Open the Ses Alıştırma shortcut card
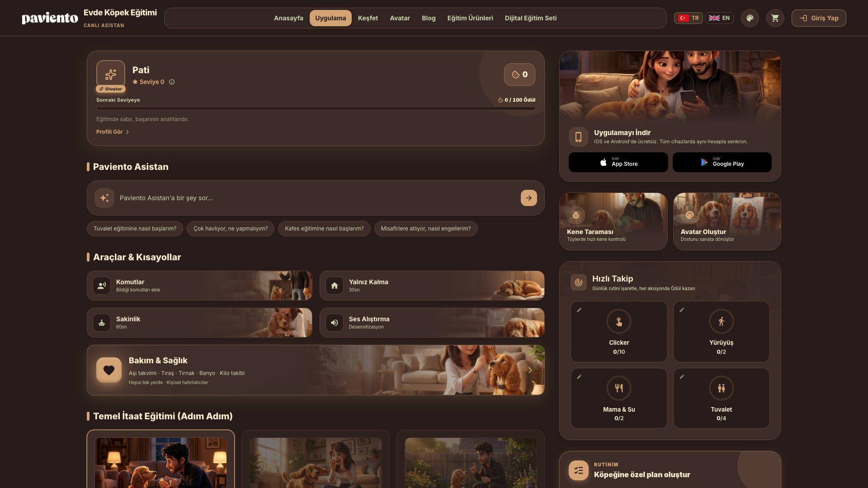Image resolution: width=868 pixels, height=488 pixels. pyautogui.click(x=432, y=323)
